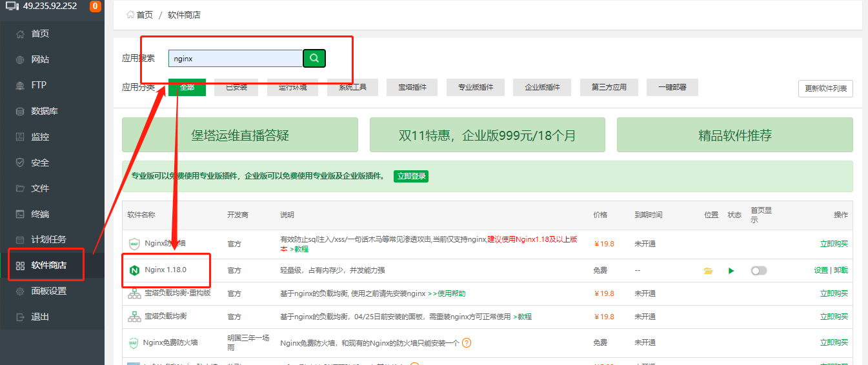Click the 宝塔负载均衡-重构版 network icon
The image size is (868, 365).
tap(134, 293)
